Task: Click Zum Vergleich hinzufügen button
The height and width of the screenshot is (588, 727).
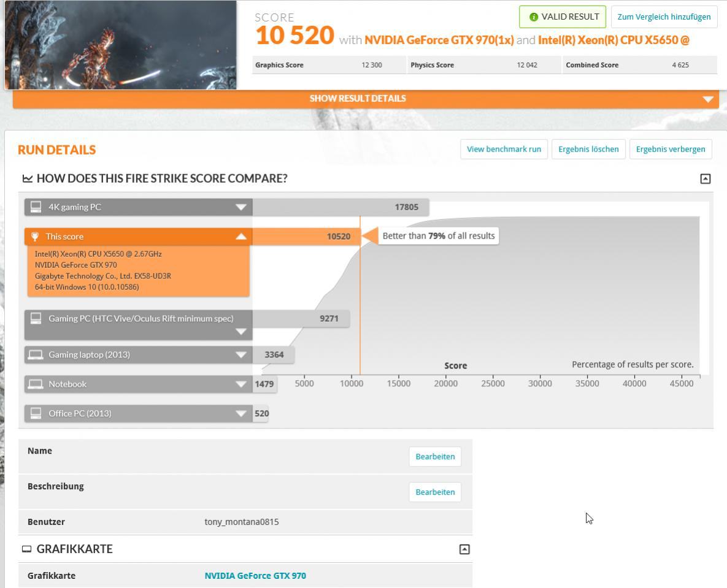Action: pyautogui.click(x=664, y=17)
